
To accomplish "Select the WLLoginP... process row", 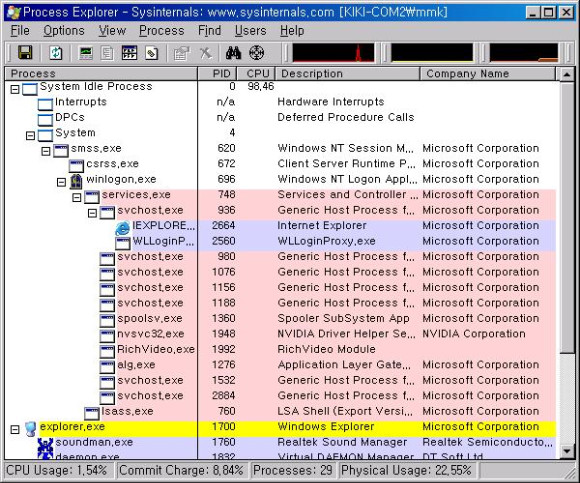I will [280, 241].
